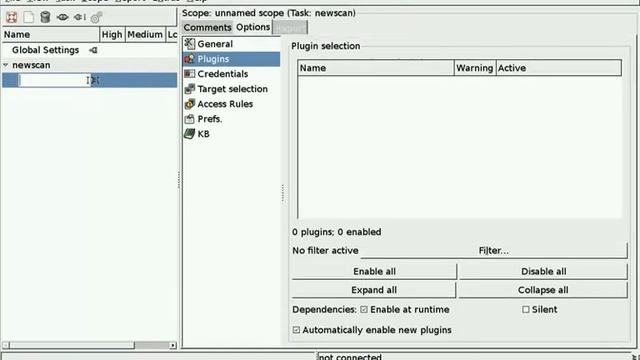Open the Target selection options icon
The image size is (640, 360).
click(189, 89)
